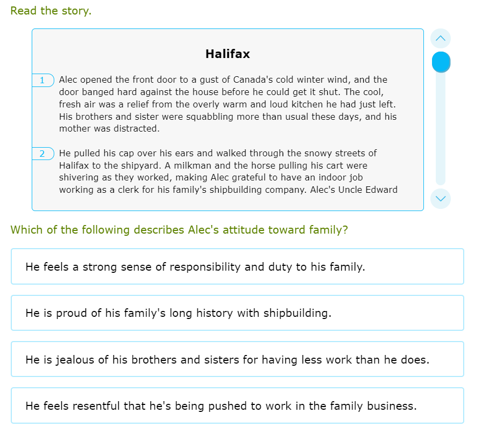Click the scroll up chevron arrow
Image resolution: width=504 pixels, height=435 pixels.
(x=441, y=38)
